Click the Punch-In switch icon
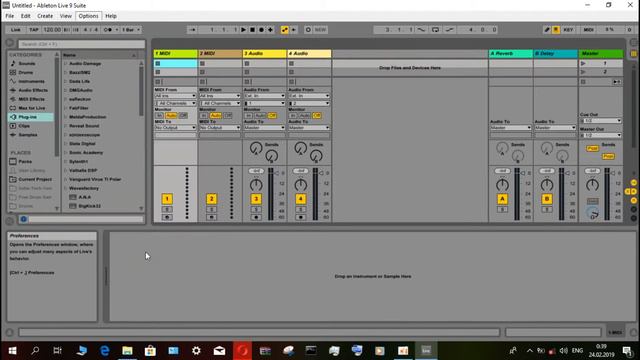Viewport: 640px width, 360px height. tap(422, 30)
